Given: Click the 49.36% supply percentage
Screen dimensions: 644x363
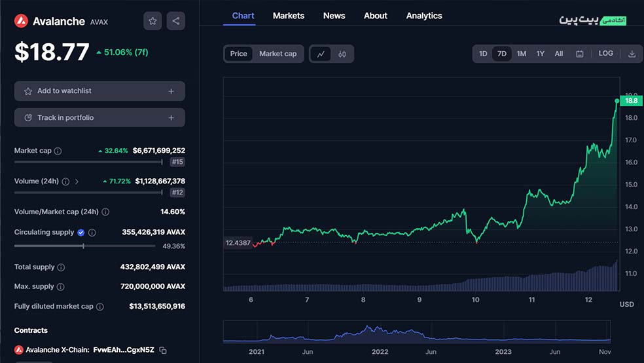Looking at the screenshot, I should coord(173,246).
